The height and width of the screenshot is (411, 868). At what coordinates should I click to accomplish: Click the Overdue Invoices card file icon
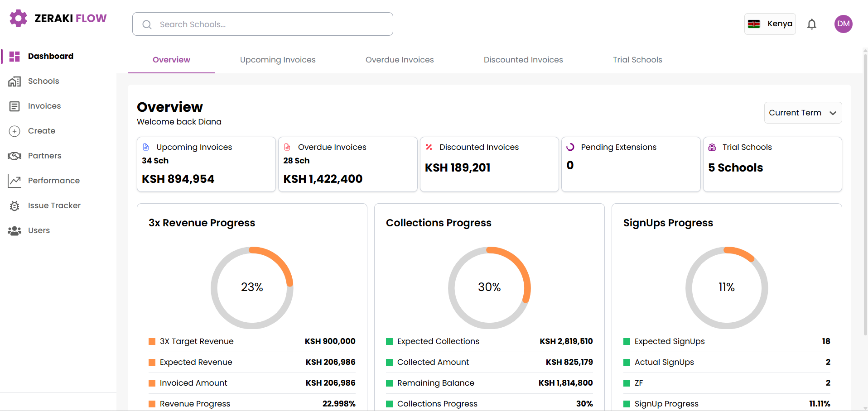(x=287, y=147)
